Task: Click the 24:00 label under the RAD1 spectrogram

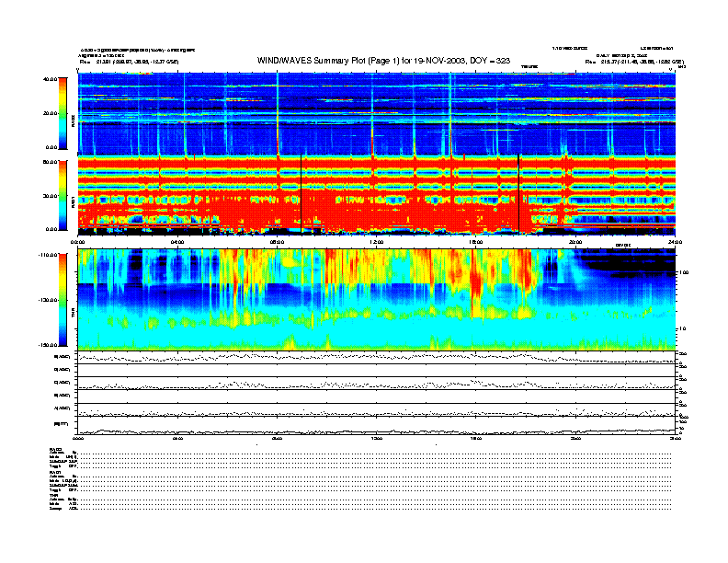Action: 675,242
